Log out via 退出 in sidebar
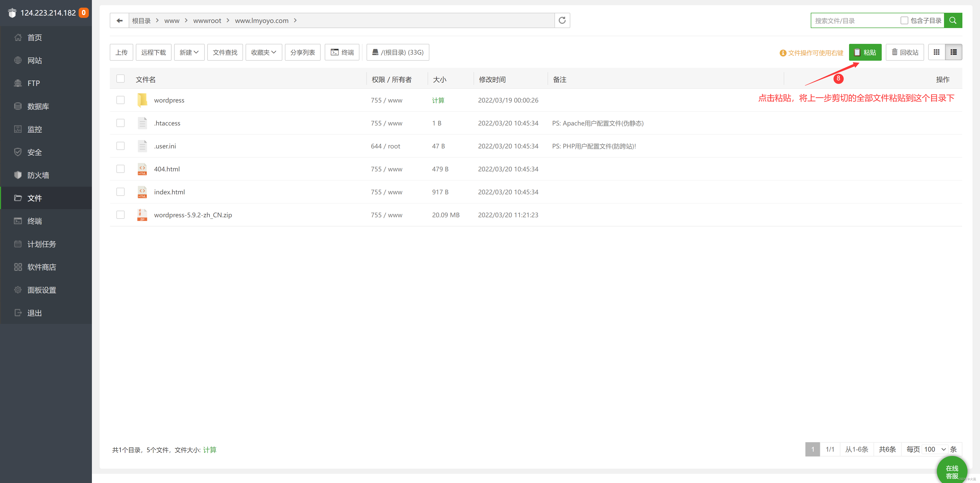This screenshot has height=483, width=980. [46, 313]
